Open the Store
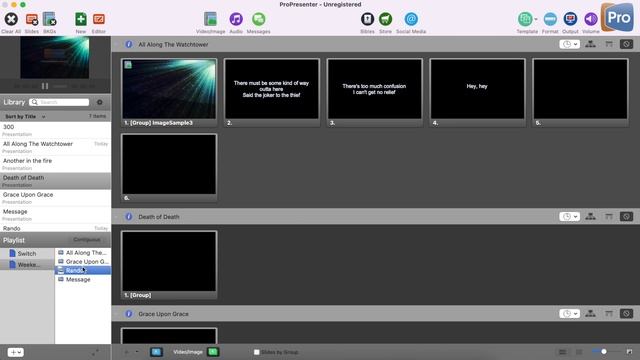 pyautogui.click(x=385, y=19)
